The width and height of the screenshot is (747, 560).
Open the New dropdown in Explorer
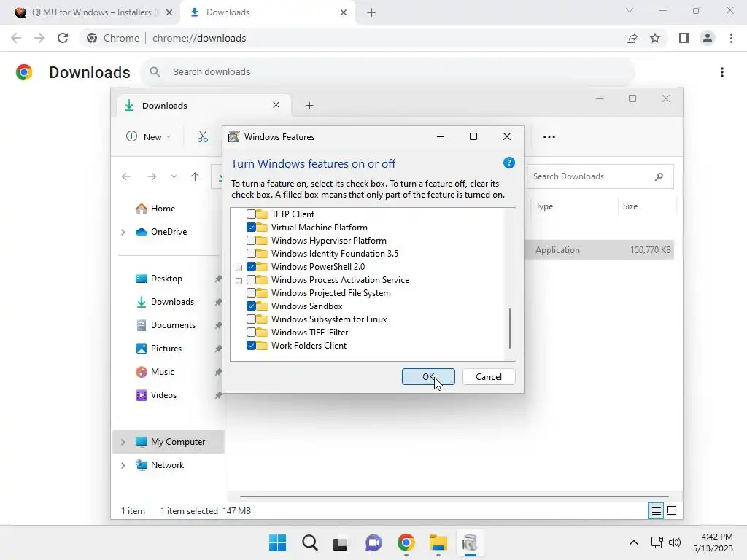[149, 136]
